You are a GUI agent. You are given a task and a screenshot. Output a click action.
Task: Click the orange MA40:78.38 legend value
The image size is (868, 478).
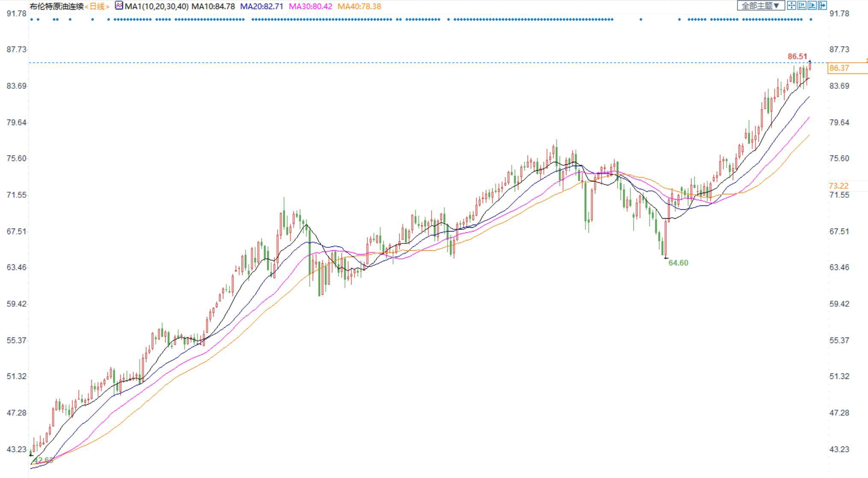click(x=359, y=6)
